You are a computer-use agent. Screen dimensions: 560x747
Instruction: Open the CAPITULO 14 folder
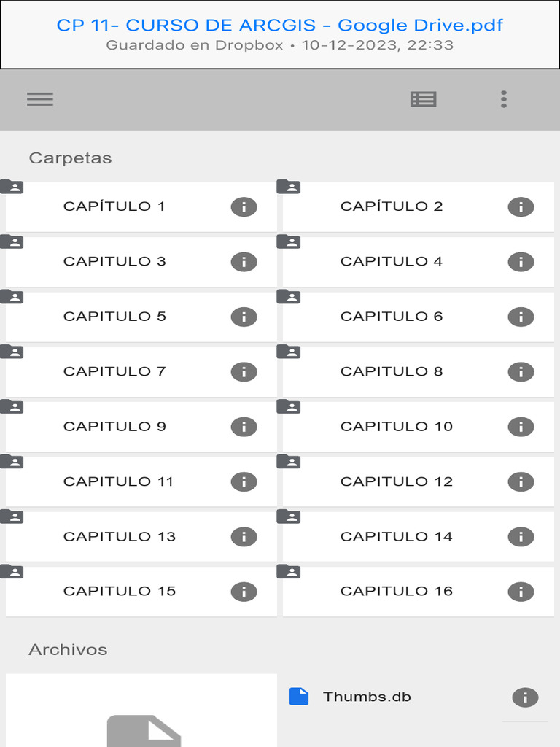pyautogui.click(x=397, y=536)
